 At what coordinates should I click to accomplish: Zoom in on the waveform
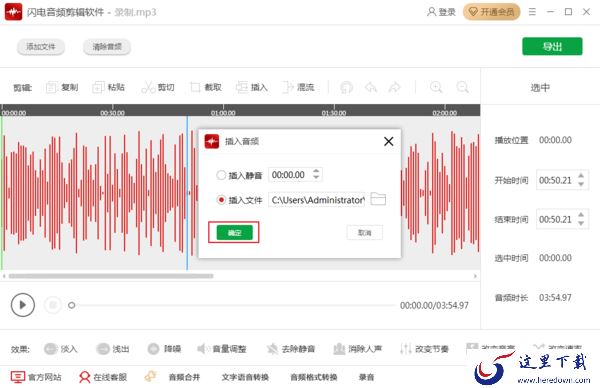click(436, 87)
